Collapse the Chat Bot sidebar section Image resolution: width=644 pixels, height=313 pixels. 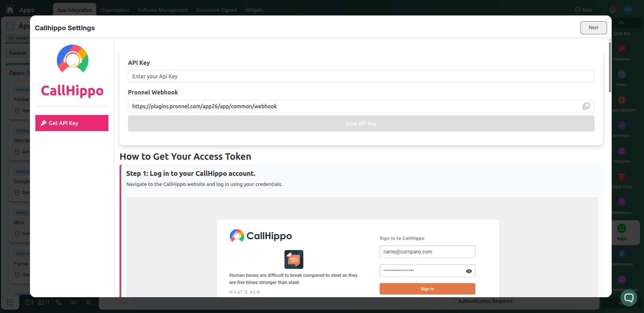[621, 23]
